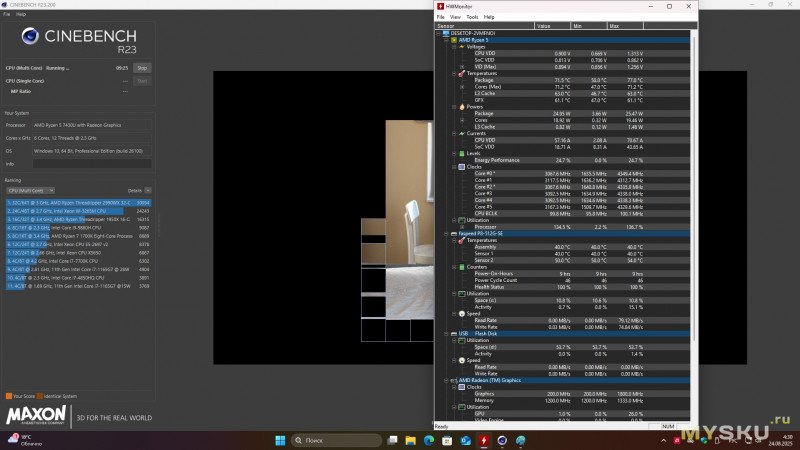Open HWMonitor Tools menu
Image resolution: width=800 pixels, height=450 pixels.
[x=472, y=17]
